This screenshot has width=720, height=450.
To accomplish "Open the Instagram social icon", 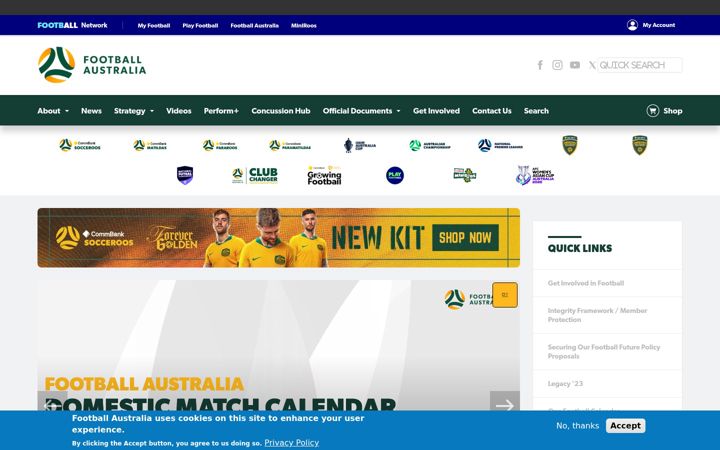I will (557, 65).
